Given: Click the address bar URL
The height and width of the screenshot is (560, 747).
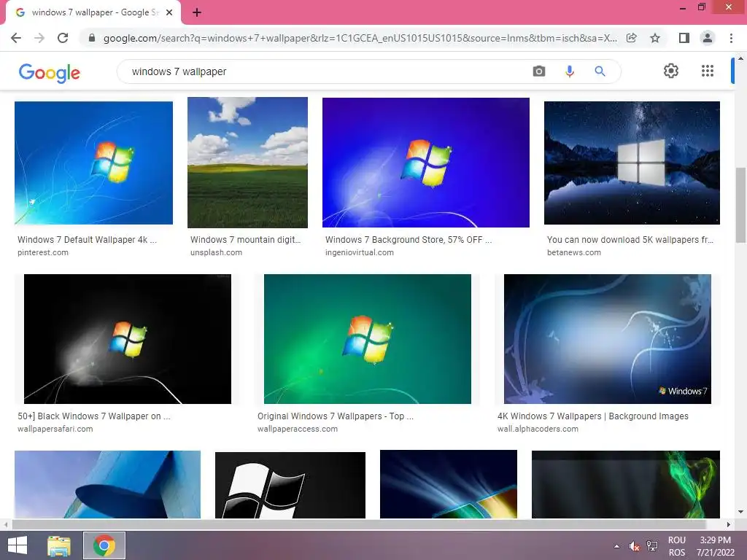Looking at the screenshot, I should (360, 38).
